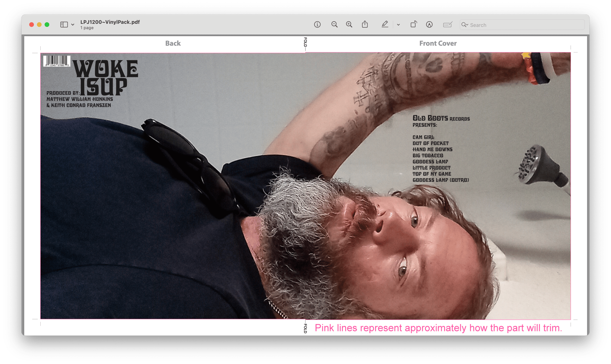The width and height of the screenshot is (611, 364).
Task: Click the Zoom Out magnifier
Action: point(334,25)
